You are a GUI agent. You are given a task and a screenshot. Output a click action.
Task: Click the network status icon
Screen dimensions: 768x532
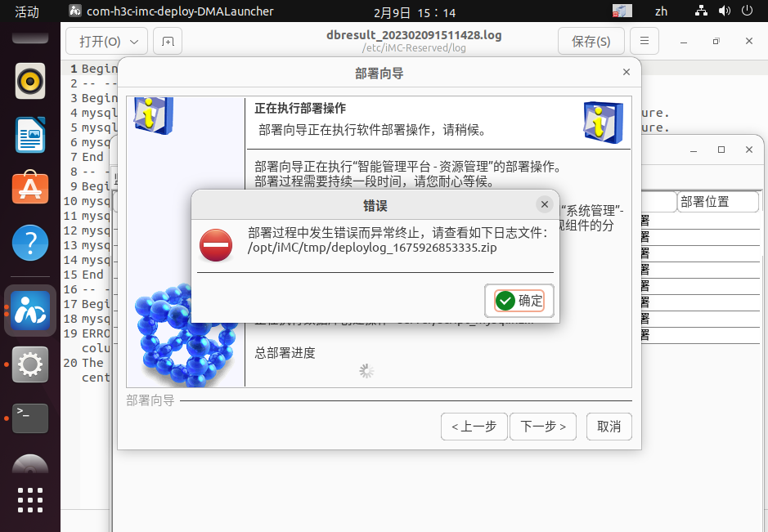[x=702, y=11]
